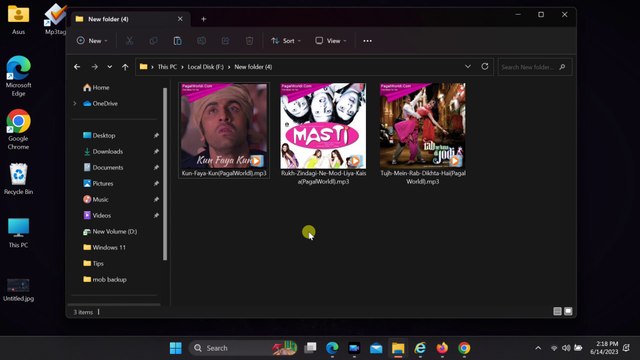Go to Home in navigation pane
The image size is (640, 360).
tap(96, 87)
